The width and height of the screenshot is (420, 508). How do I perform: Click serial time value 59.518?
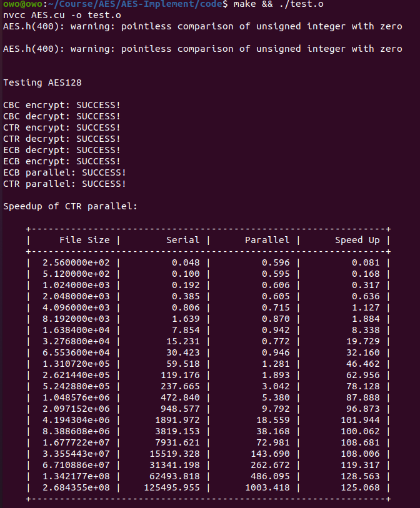183,364
